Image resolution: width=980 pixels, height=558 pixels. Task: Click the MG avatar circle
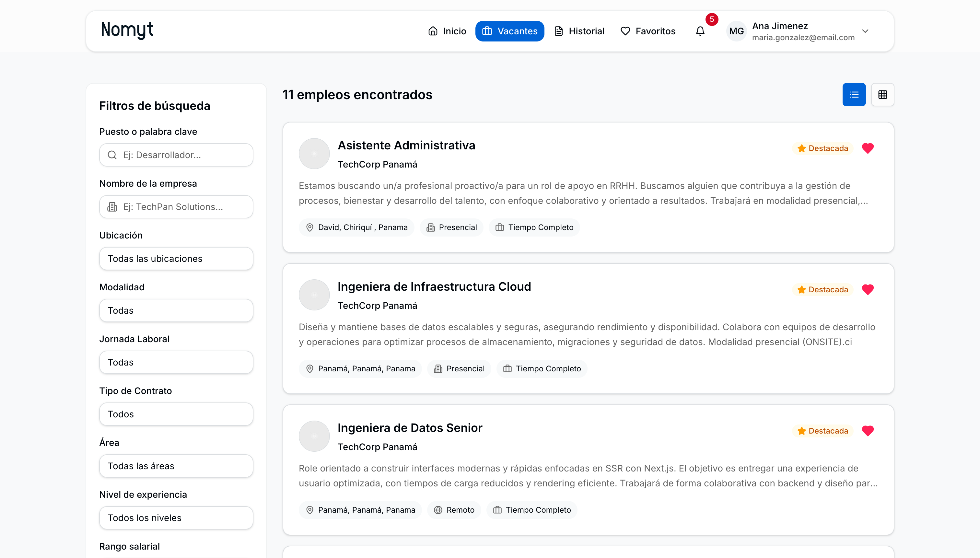point(736,31)
